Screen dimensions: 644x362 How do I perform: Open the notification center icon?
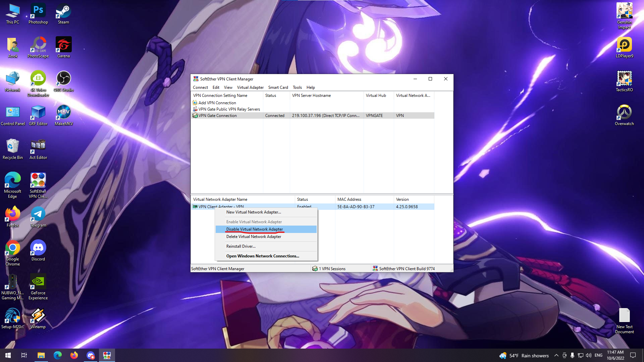coord(633,355)
